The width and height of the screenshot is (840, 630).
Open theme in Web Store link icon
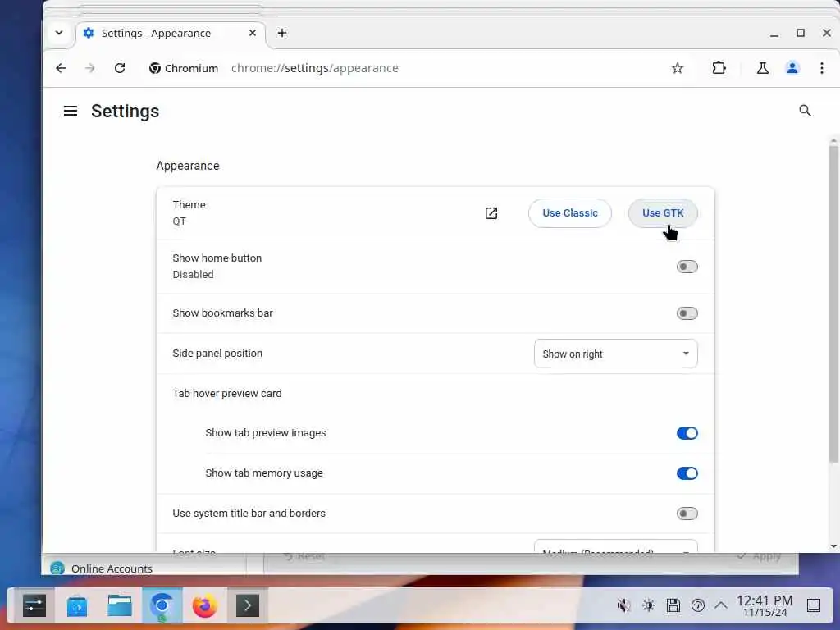(x=491, y=213)
